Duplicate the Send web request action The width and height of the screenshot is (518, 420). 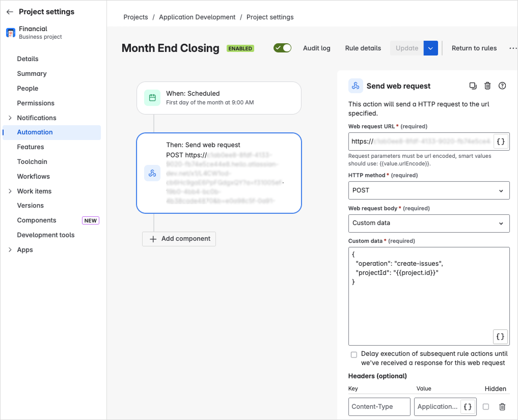pyautogui.click(x=473, y=86)
